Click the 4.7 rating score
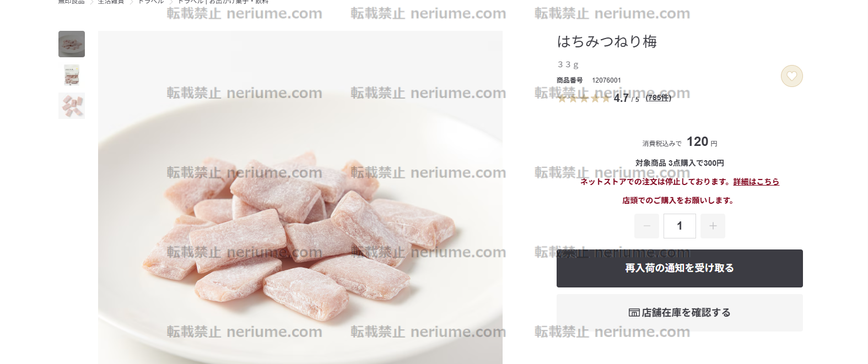Image resolution: width=868 pixels, height=364 pixels. [621, 98]
